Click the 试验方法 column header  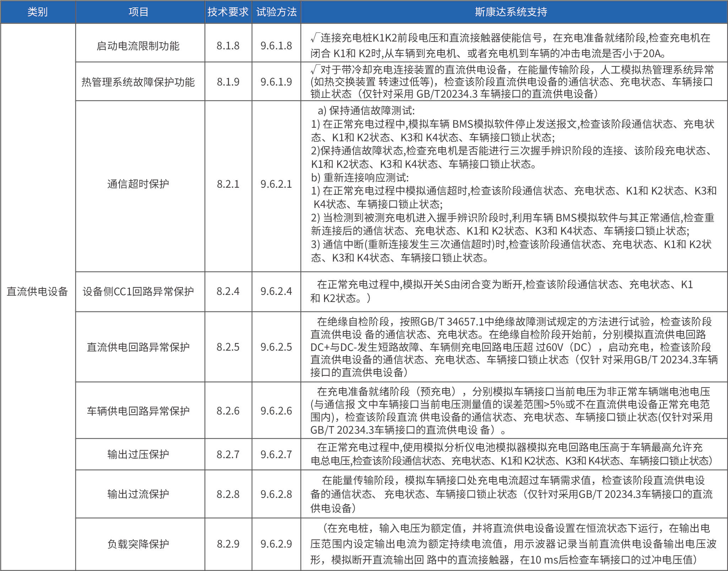point(276,12)
